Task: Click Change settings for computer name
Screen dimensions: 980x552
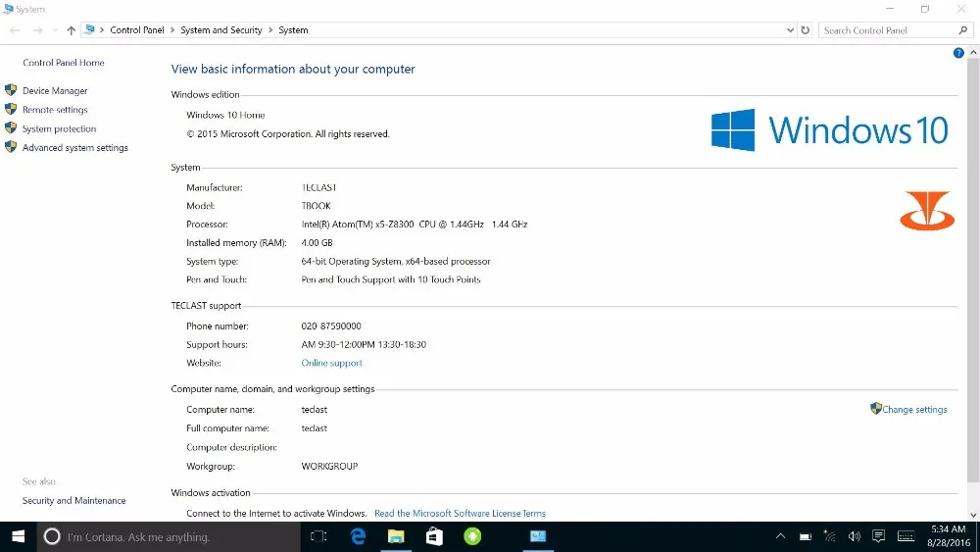Action: (x=914, y=410)
